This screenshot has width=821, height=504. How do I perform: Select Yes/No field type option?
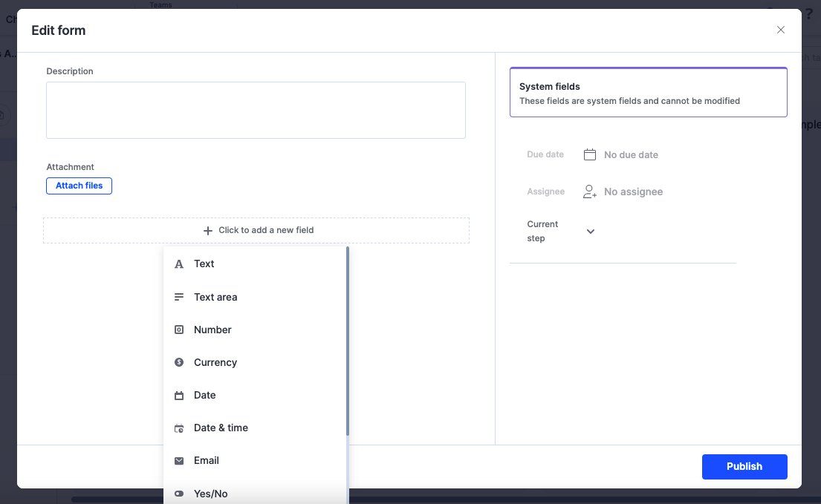point(255,494)
